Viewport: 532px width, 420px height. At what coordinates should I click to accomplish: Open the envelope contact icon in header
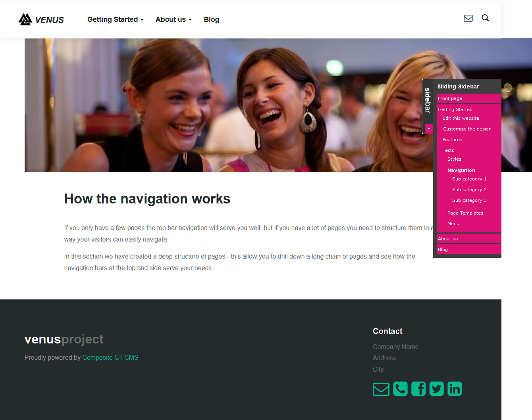tap(468, 18)
